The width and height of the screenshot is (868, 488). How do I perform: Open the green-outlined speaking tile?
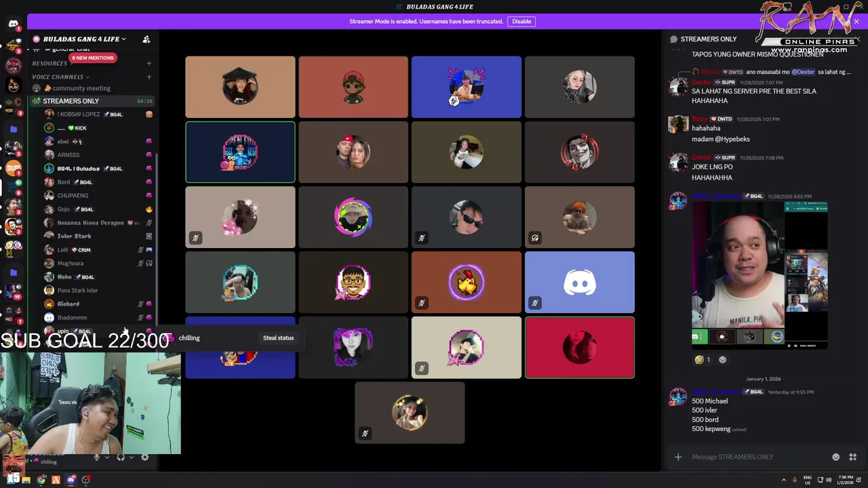point(240,152)
